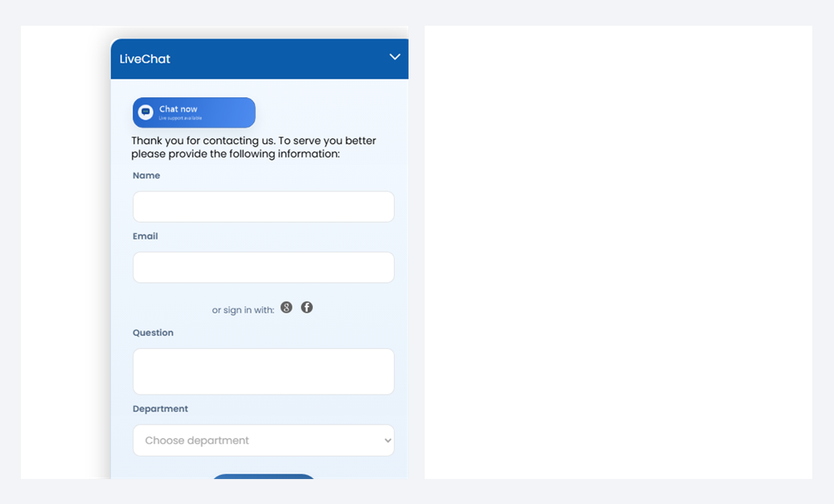Viewport: 834px width, 504px height.
Task: Click the Question field label
Action: tap(153, 333)
